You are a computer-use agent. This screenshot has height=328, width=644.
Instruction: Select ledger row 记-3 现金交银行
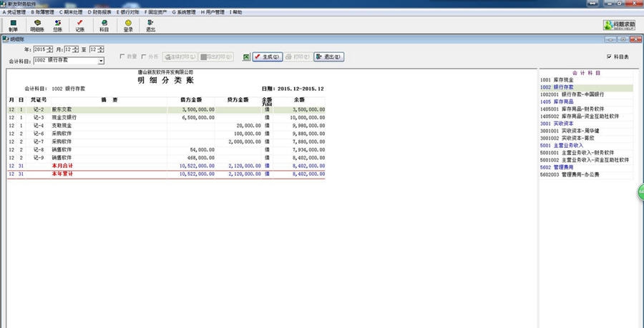166,118
